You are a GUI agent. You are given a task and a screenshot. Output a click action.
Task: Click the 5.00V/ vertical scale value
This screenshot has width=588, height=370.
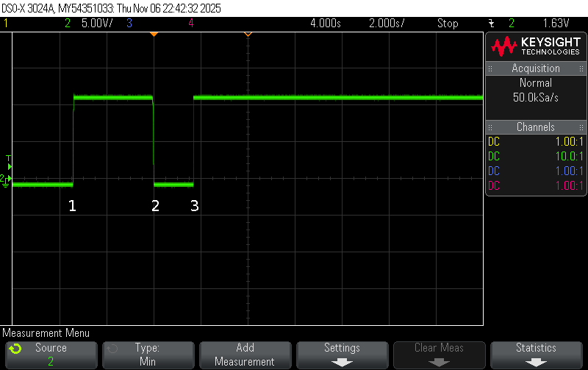tap(97, 24)
